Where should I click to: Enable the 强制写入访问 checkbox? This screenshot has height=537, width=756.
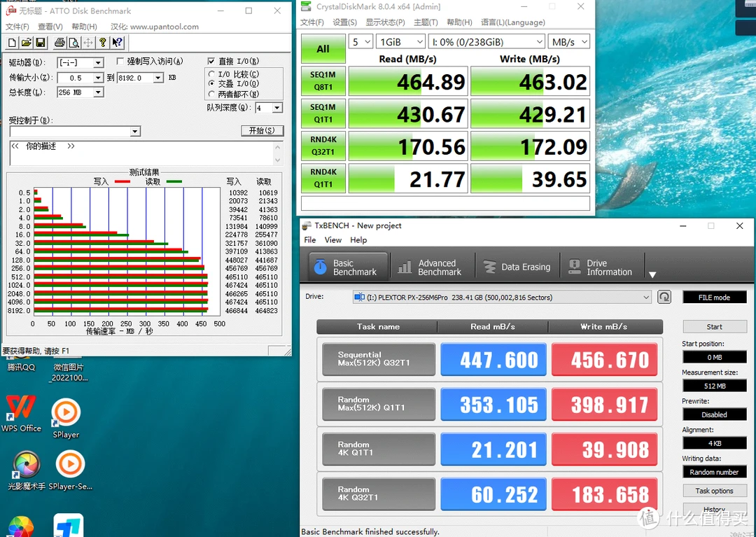click(121, 62)
